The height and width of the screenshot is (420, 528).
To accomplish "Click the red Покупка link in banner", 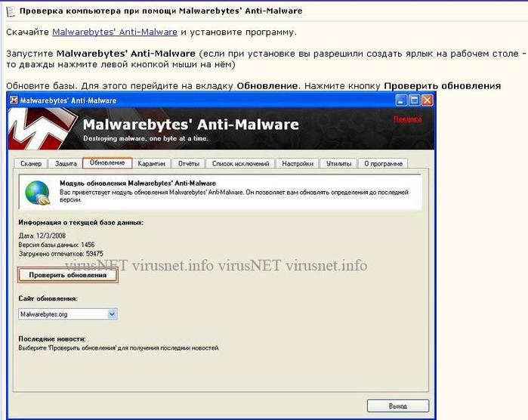I will click(407, 119).
